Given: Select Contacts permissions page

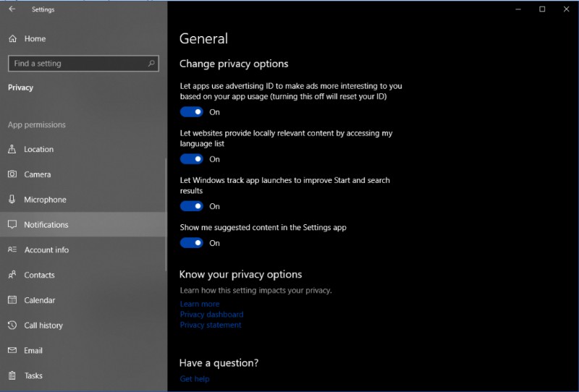Looking at the screenshot, I should pyautogui.click(x=83, y=275).
